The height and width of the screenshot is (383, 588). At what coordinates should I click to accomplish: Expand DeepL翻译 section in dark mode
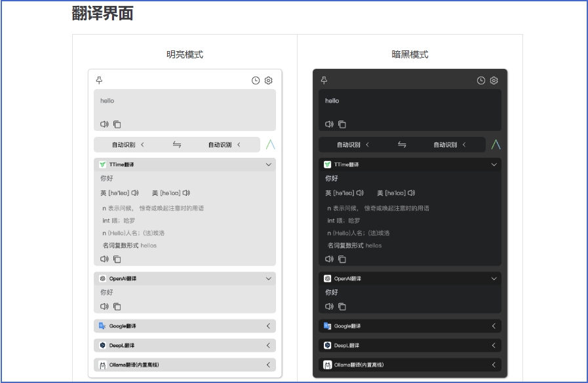[494, 345]
